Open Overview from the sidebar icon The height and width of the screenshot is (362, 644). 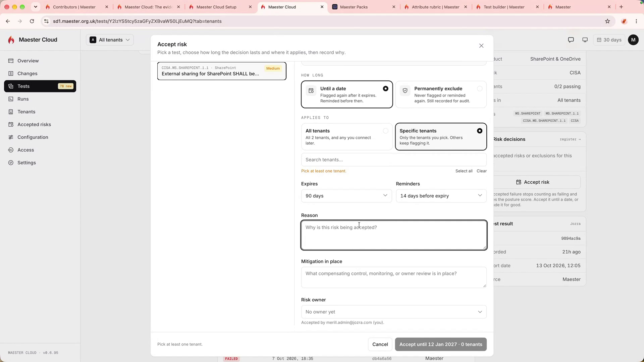pos(11,61)
